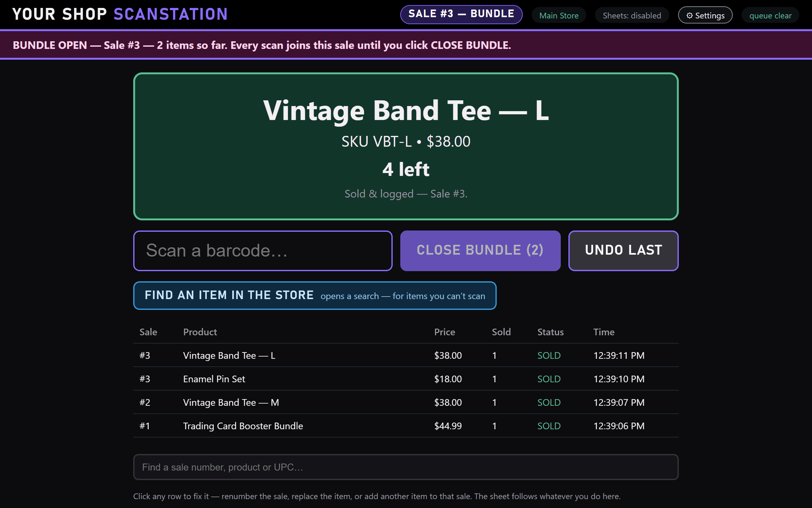Click the $44.99 price cell
The image size is (812, 508).
click(448, 426)
